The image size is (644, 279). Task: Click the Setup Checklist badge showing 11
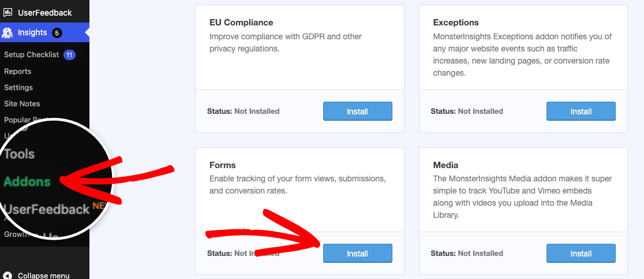(69, 55)
